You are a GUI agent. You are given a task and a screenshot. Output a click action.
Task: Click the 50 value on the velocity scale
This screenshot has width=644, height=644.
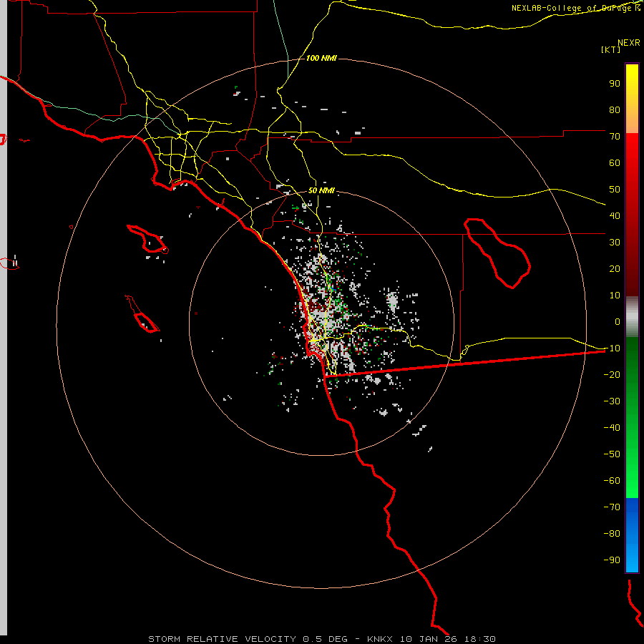tap(615, 190)
